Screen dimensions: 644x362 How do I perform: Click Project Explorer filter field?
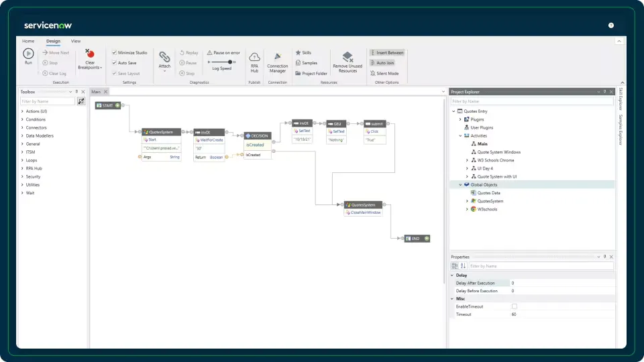tap(531, 101)
